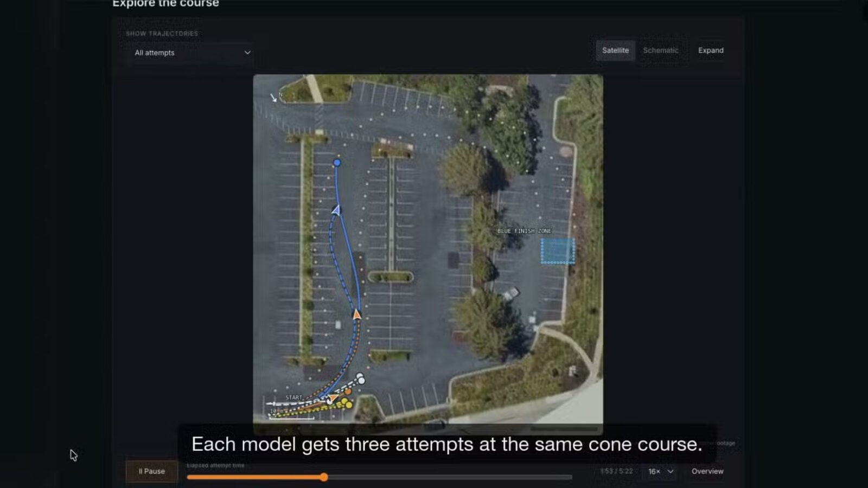Open the Overview view
Viewport: 868px width, 488px height.
707,471
